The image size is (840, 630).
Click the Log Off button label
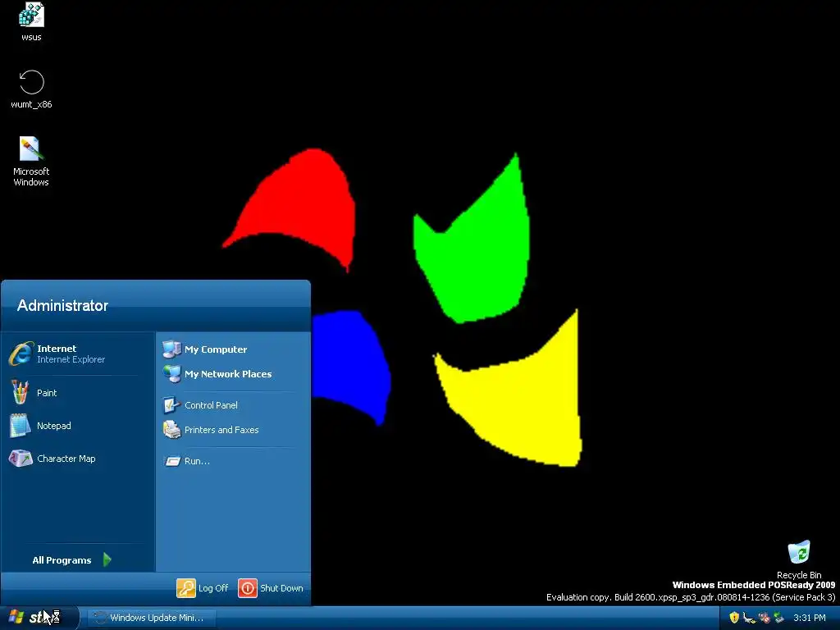[x=213, y=588]
